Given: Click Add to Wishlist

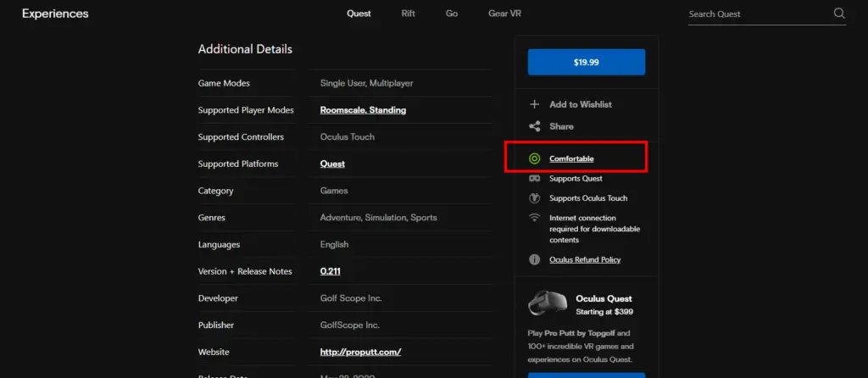Looking at the screenshot, I should click(580, 104).
